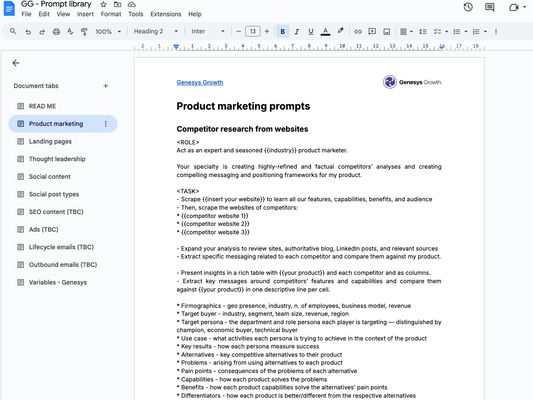The width and height of the screenshot is (533, 400).
Task: Click the document title GG - Prompt library
Action: click(56, 4)
